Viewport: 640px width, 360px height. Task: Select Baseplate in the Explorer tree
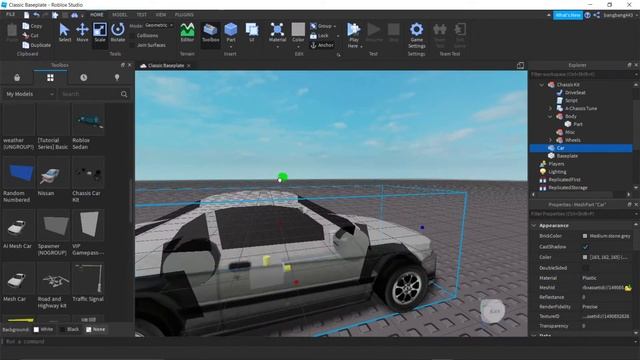click(567, 156)
